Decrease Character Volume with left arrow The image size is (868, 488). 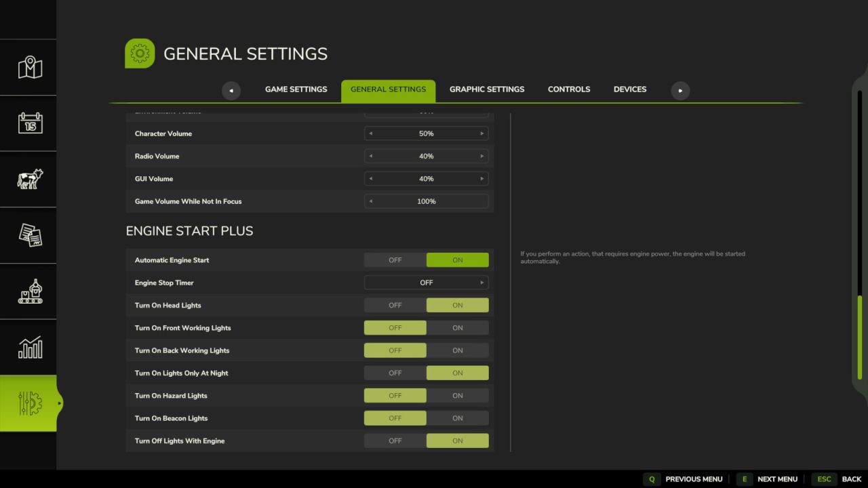tap(370, 134)
